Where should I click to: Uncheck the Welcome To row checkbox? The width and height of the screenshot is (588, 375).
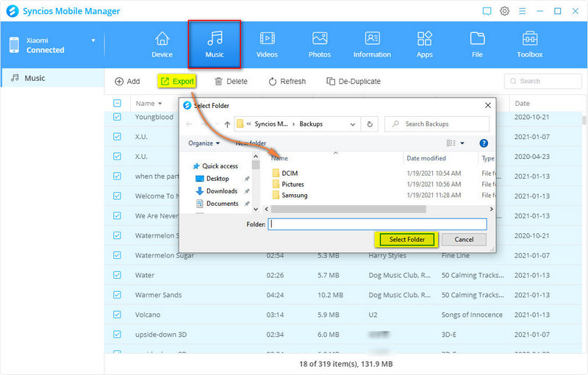click(x=117, y=196)
